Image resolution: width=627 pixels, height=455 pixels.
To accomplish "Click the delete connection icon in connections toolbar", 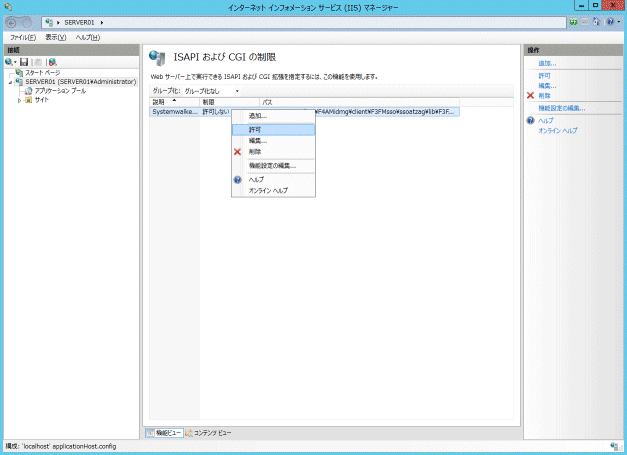I will pos(52,62).
